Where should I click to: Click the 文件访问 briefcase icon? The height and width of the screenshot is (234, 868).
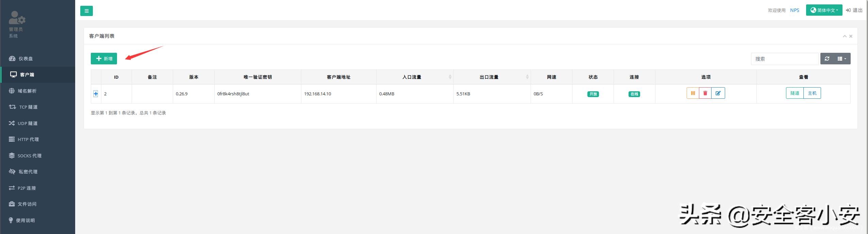tap(12, 204)
